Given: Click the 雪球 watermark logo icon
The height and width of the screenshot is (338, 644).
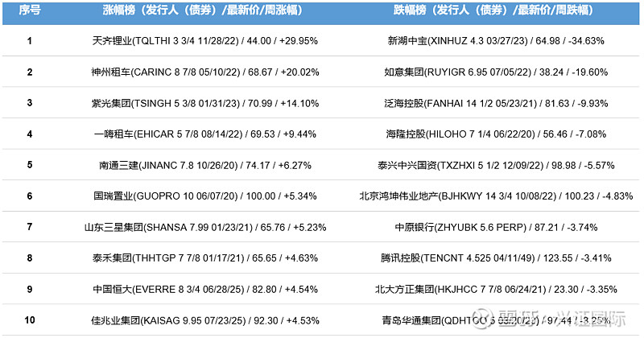Looking at the screenshot, I should 482,319.
